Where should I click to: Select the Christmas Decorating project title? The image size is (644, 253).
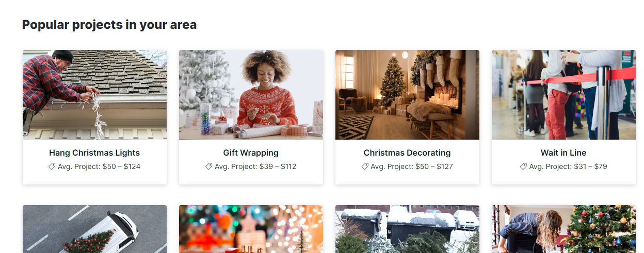pos(407,153)
